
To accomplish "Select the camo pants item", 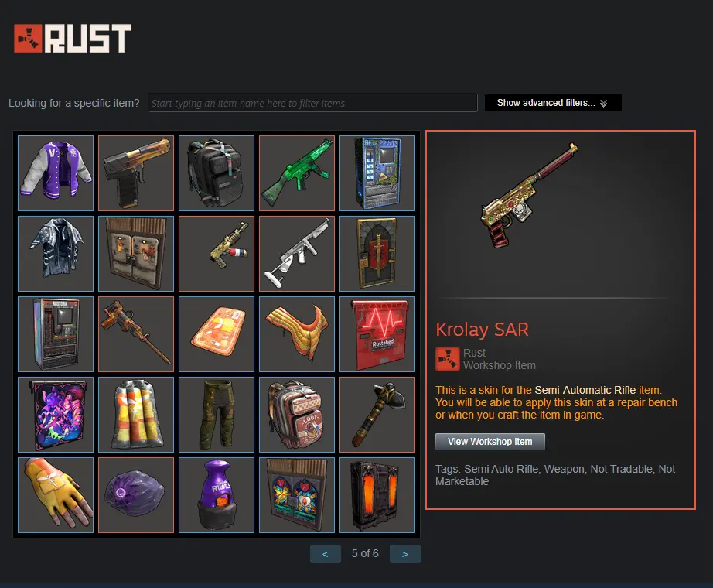I will click(x=217, y=415).
